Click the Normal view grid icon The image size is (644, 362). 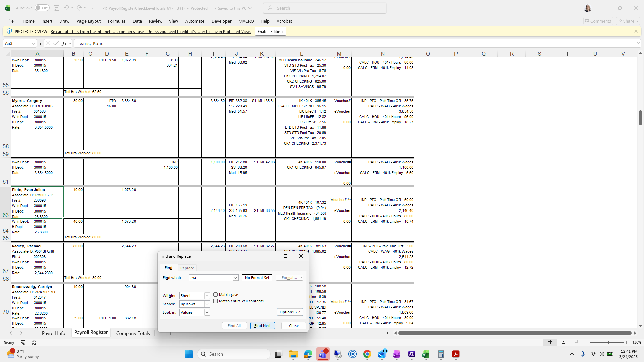pos(550,342)
